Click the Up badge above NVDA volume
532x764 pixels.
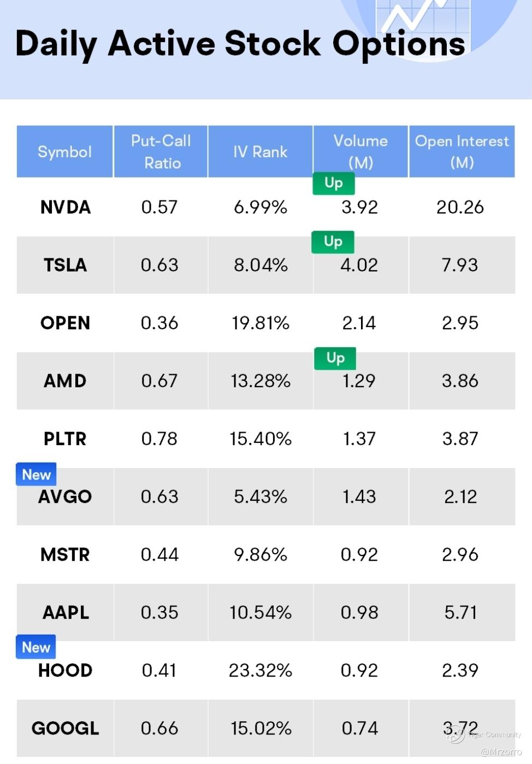(333, 183)
